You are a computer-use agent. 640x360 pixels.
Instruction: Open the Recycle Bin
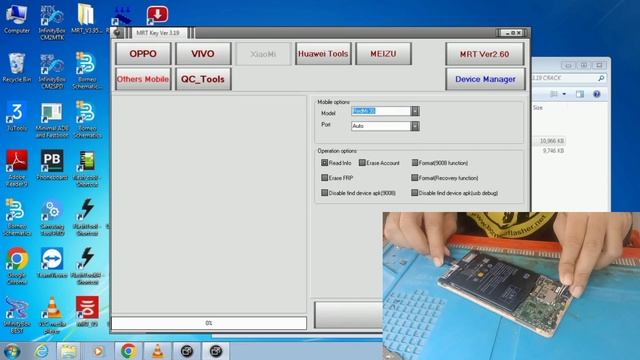click(16, 67)
